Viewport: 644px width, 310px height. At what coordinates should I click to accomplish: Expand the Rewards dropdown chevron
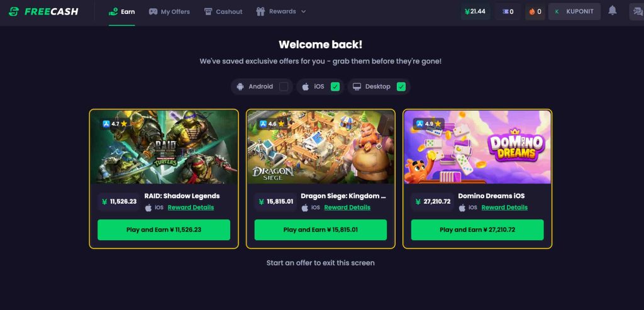click(304, 11)
